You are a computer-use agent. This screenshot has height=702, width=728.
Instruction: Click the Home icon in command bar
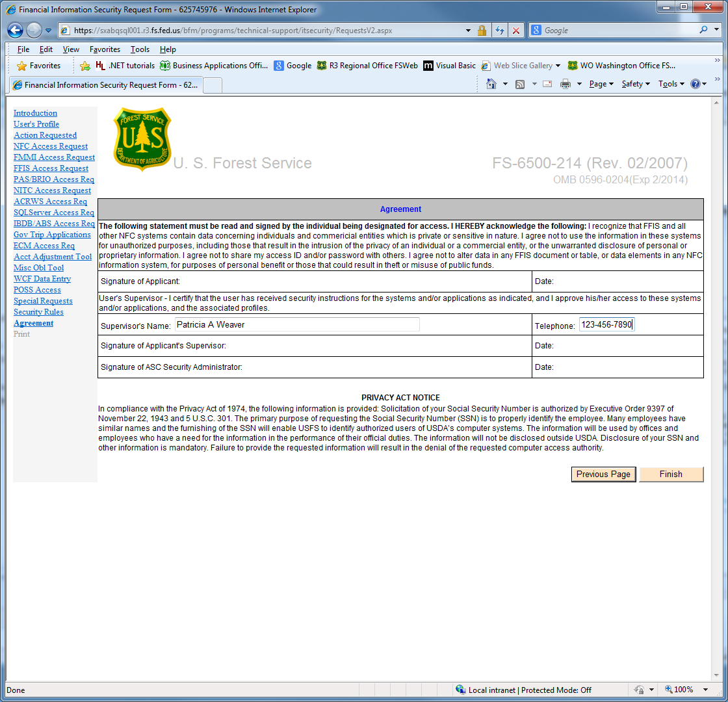[491, 84]
